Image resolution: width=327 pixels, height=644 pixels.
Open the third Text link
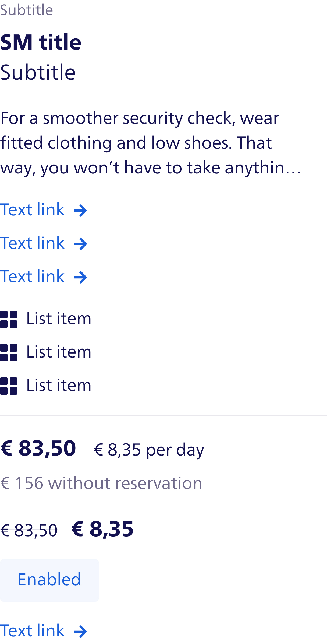click(x=32, y=276)
